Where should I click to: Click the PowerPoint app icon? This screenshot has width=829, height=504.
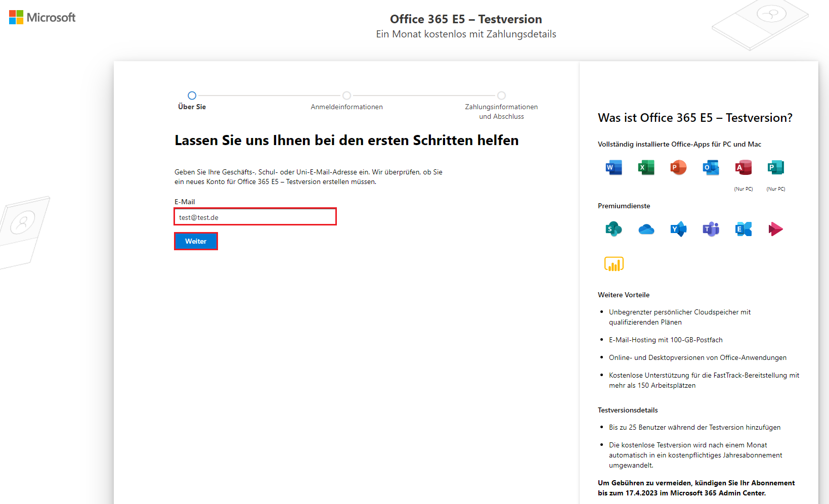[x=678, y=167]
